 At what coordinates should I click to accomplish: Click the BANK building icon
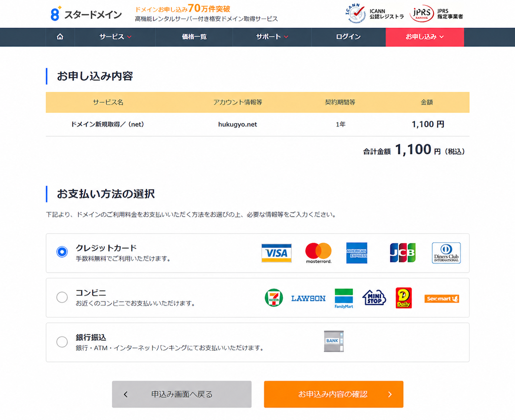pyautogui.click(x=334, y=341)
